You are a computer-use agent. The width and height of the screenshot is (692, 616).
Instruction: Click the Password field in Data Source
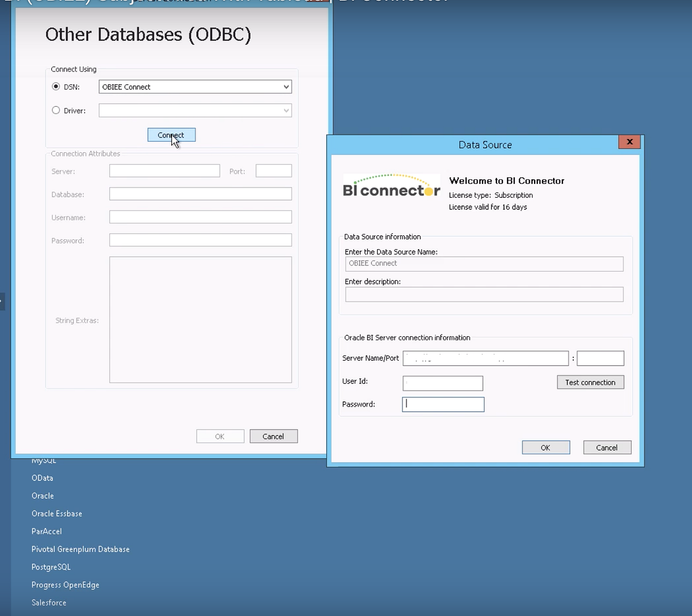coord(443,404)
